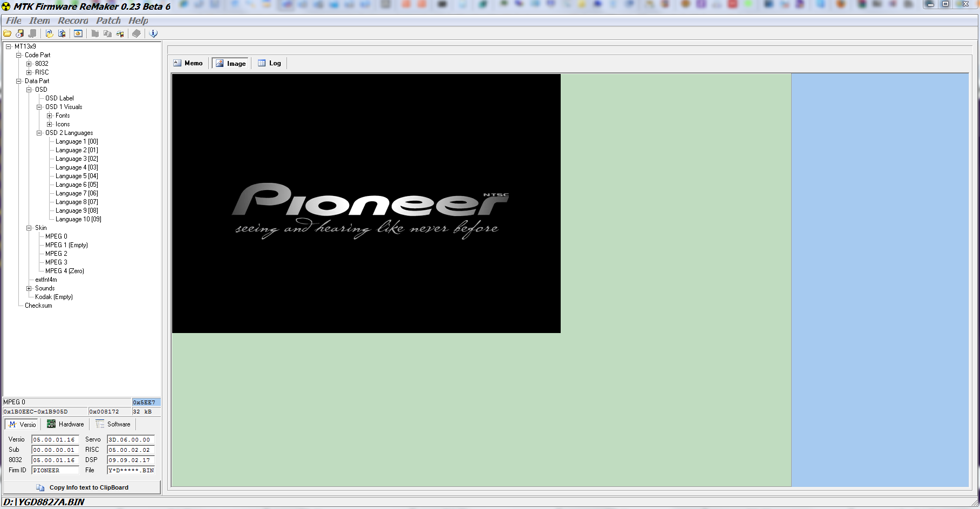Click the question-mark page over open folder icon
980x509 pixels.
click(49, 33)
